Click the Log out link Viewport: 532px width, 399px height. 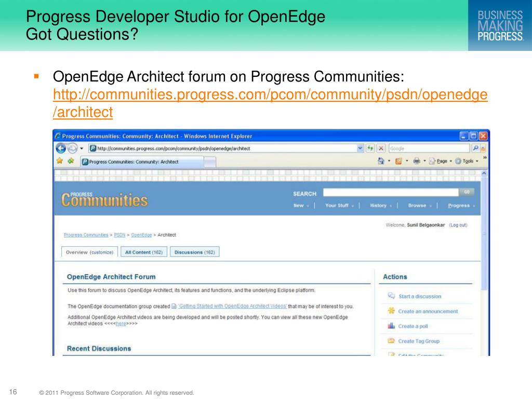(458, 225)
